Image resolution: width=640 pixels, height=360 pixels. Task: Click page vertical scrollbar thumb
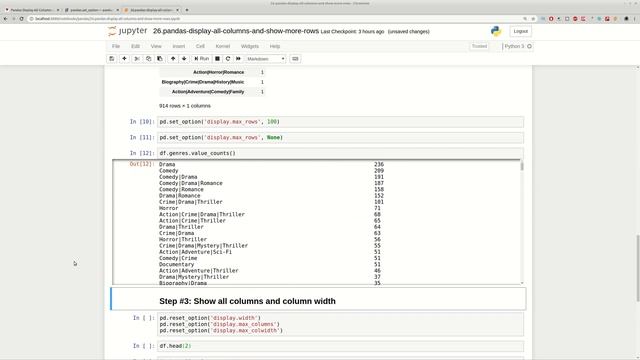pos(638,268)
